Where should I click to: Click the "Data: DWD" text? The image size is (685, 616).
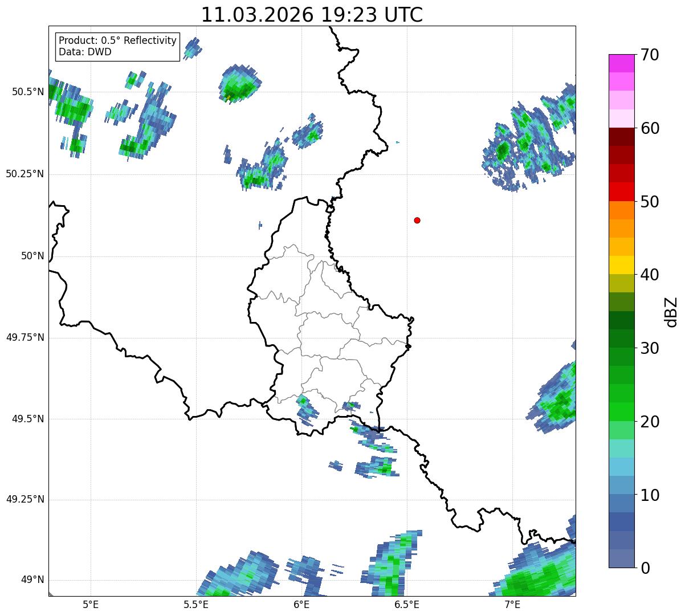[85, 52]
